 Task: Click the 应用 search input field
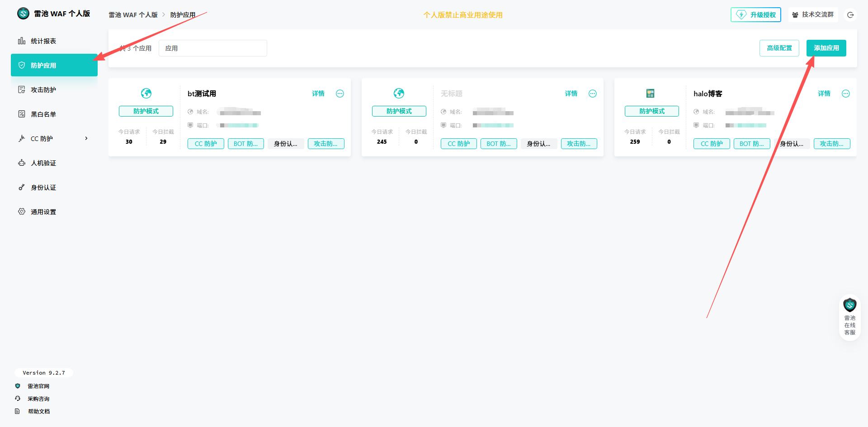[x=212, y=48]
